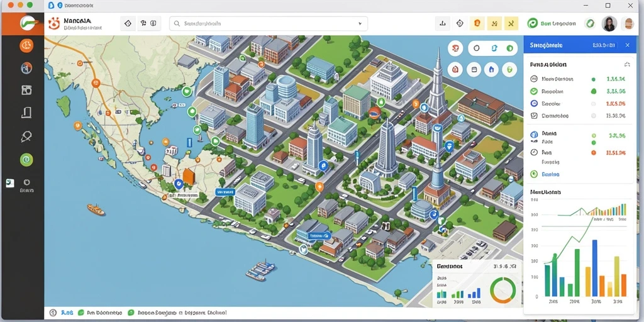Open the door-shaped icon in the left sidebar
The image size is (644, 322).
26,113
